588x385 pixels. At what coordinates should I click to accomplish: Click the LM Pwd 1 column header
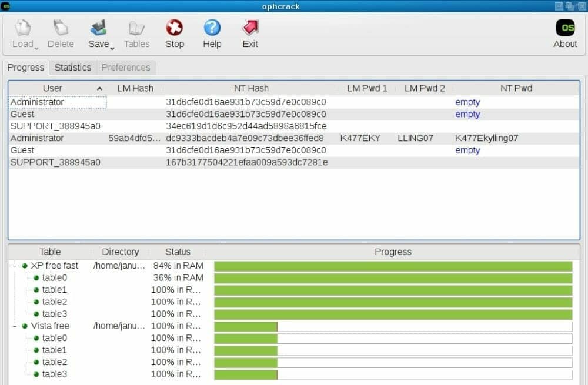(x=367, y=88)
